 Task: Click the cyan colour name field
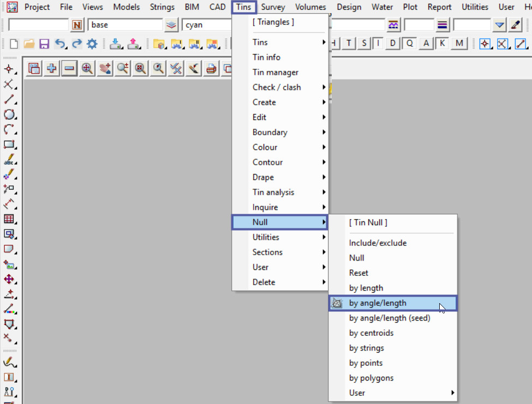point(206,25)
